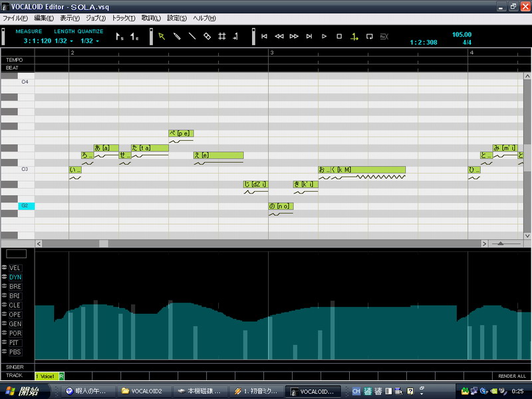Click the two-computers network tray icon
Image resolution: width=532 pixels, height=399 pixels.
pyautogui.click(x=474, y=392)
